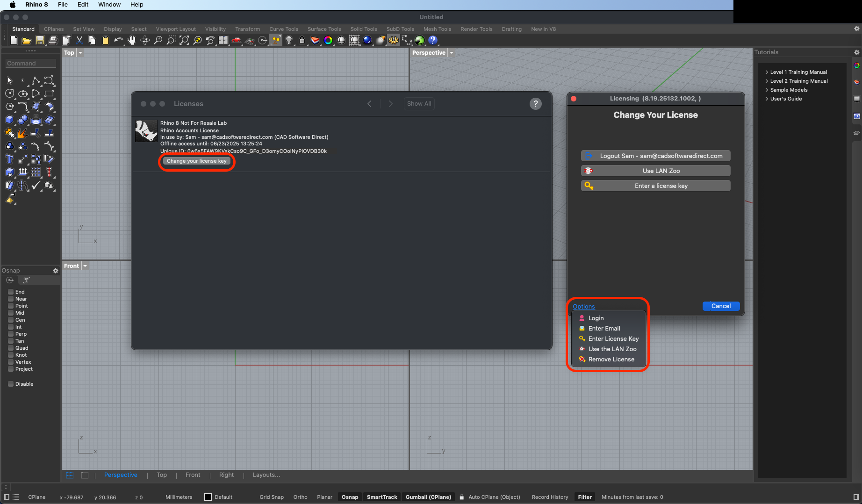Click the light bulb Hide objects icon
This screenshot has width=862, height=504.
pos(289,41)
